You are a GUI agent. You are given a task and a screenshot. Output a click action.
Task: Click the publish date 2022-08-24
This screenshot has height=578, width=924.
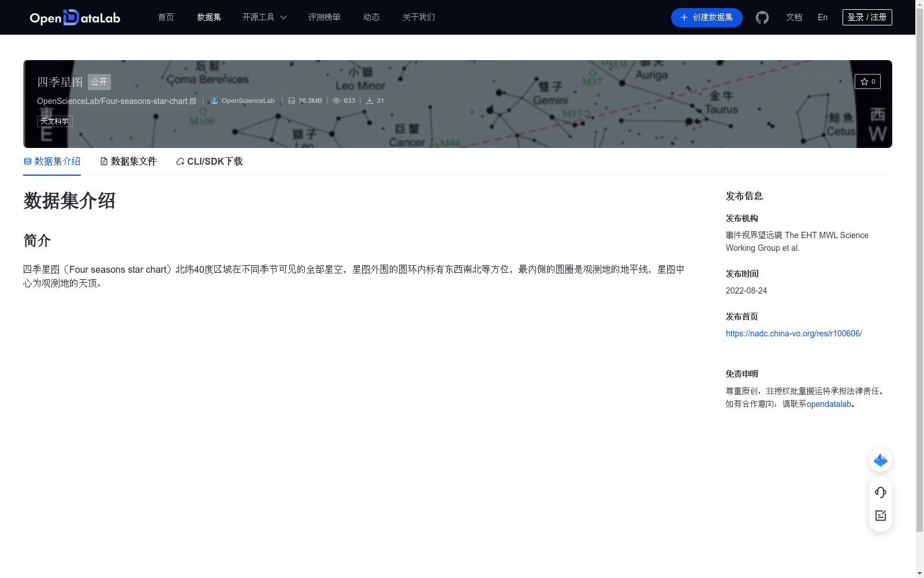click(746, 291)
